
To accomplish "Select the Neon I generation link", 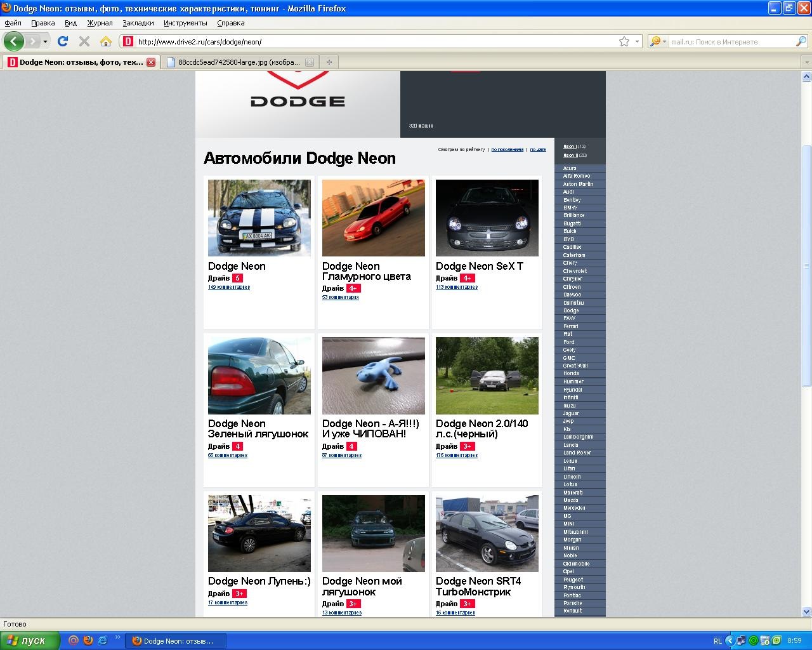I will (x=570, y=147).
